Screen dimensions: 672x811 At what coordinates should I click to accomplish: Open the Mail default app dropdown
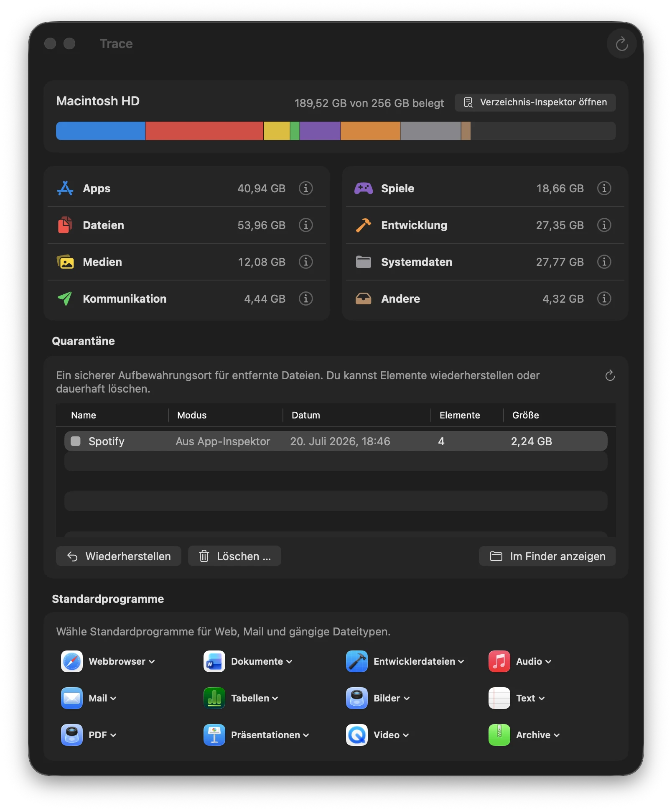102,698
